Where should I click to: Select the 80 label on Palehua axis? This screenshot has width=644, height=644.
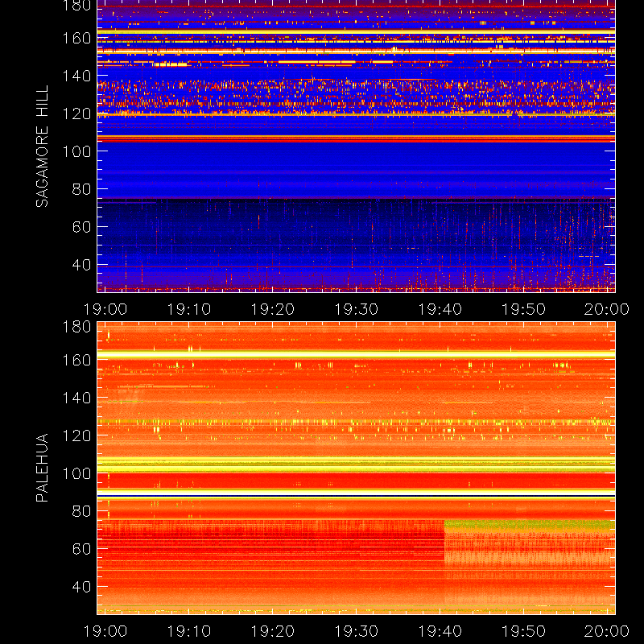pos(81,511)
